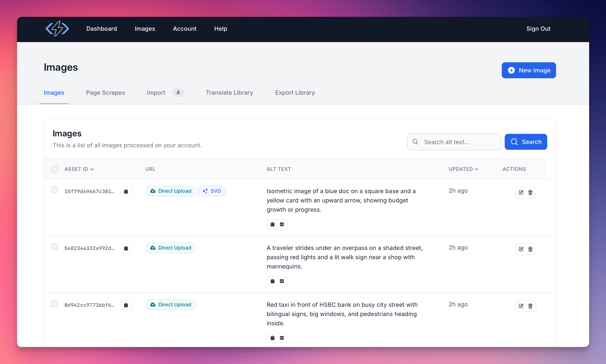Click the lightning bolt app logo
Viewport: 606px width, 364px height.
pyautogui.click(x=57, y=29)
